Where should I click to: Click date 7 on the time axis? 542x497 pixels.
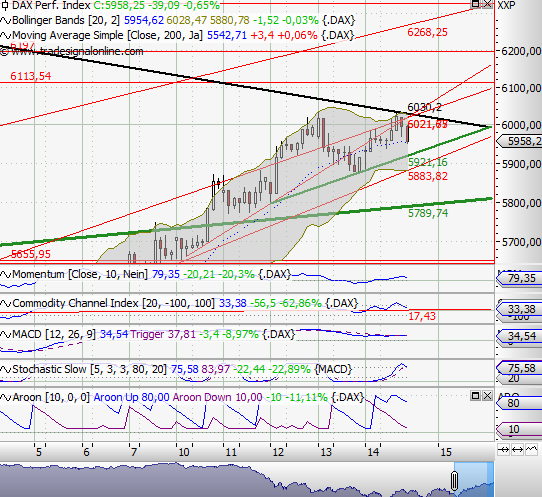click(134, 452)
